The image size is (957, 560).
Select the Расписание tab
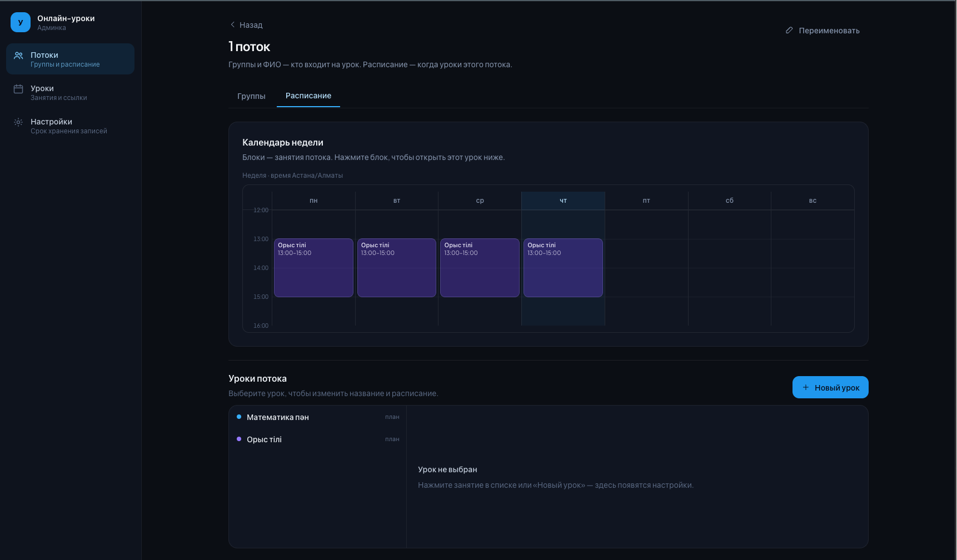[x=308, y=96]
